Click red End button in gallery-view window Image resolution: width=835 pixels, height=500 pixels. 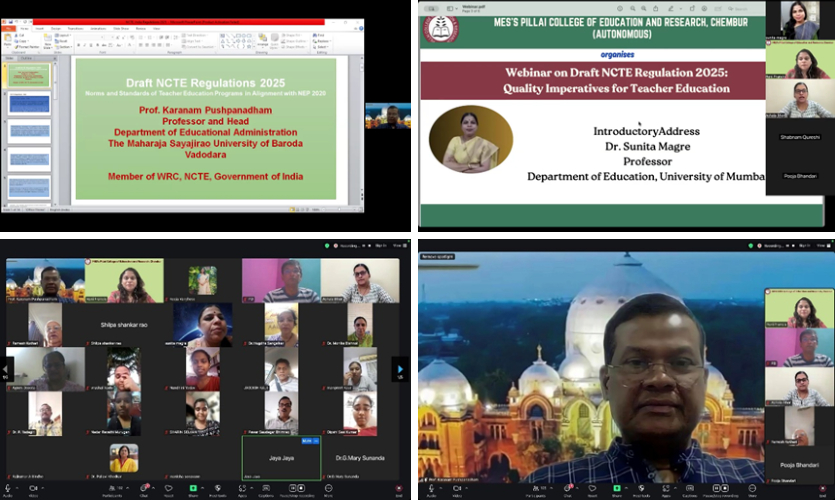tap(398, 487)
